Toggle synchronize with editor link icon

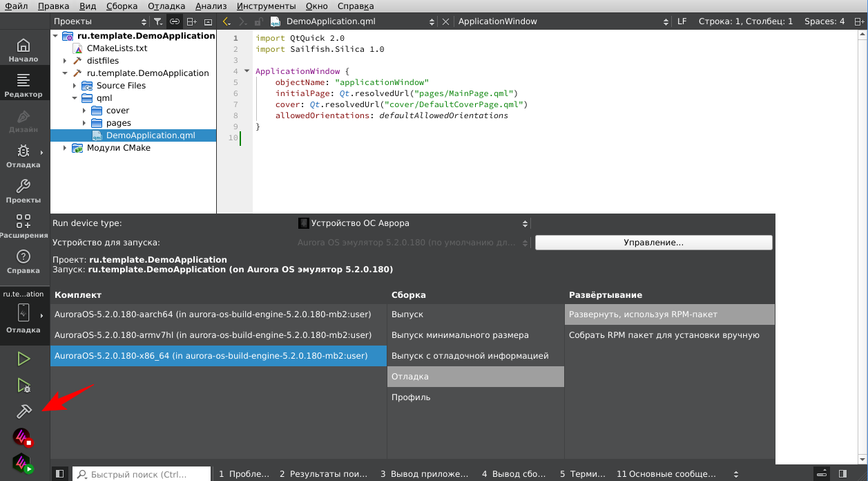(175, 21)
